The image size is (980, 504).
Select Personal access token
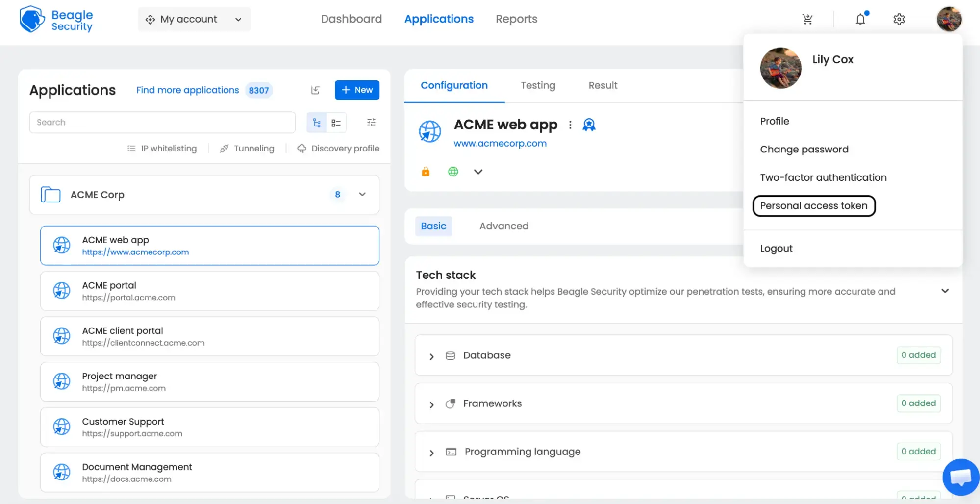point(814,206)
